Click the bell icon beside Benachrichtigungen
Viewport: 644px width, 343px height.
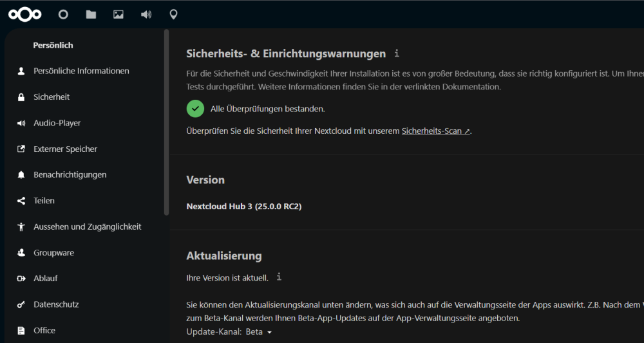click(x=21, y=175)
